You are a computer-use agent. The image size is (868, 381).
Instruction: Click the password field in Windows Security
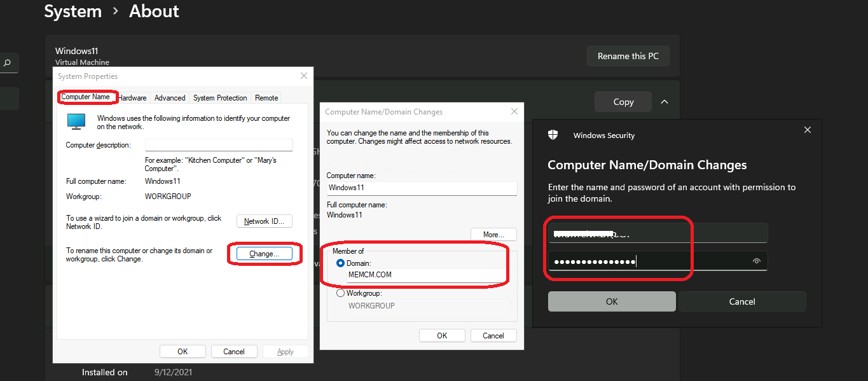pyautogui.click(x=658, y=261)
